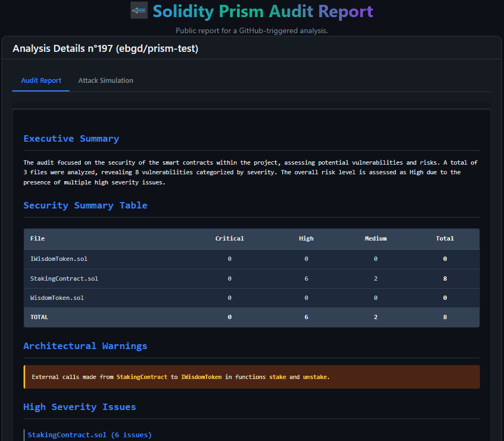Click the IWisdomToken link in the warning banner
This screenshot has width=504, height=441.
[201, 377]
